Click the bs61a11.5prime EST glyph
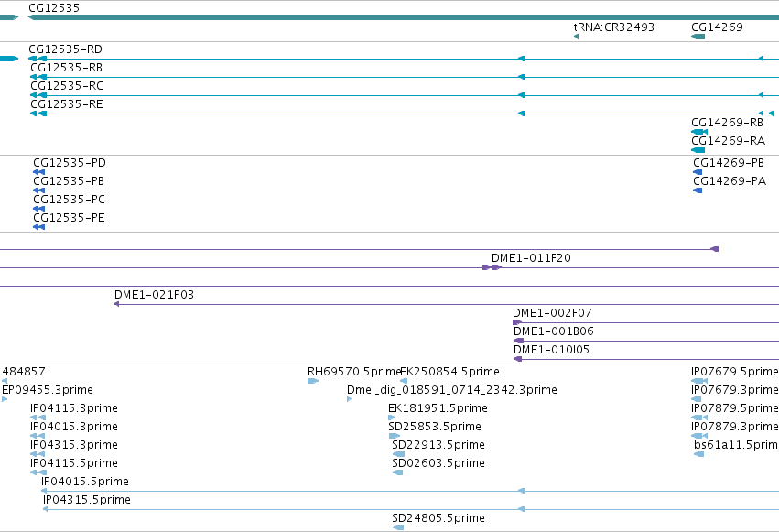 pyautogui.click(x=699, y=454)
